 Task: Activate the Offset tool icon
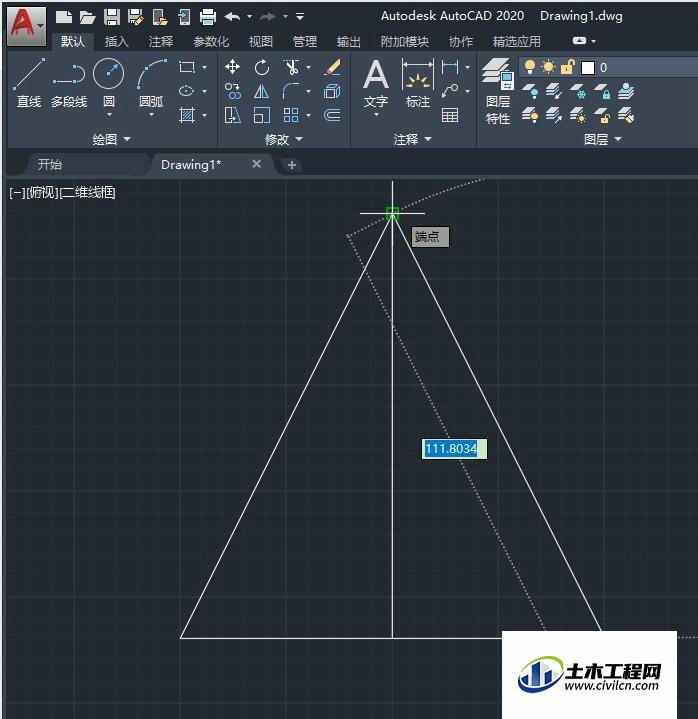[332, 115]
